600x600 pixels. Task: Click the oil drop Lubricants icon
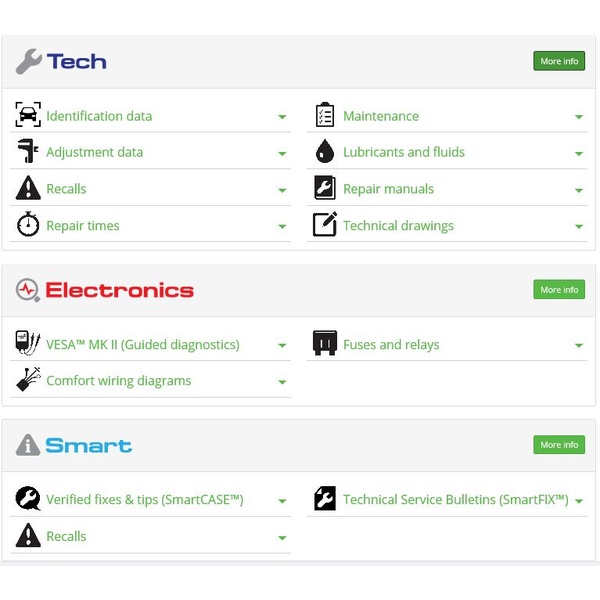point(325,151)
